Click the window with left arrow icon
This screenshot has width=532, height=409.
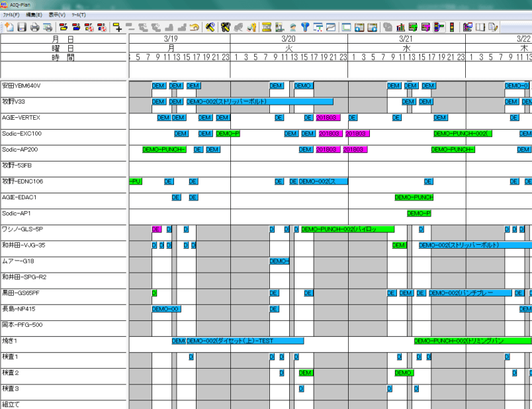click(359, 27)
